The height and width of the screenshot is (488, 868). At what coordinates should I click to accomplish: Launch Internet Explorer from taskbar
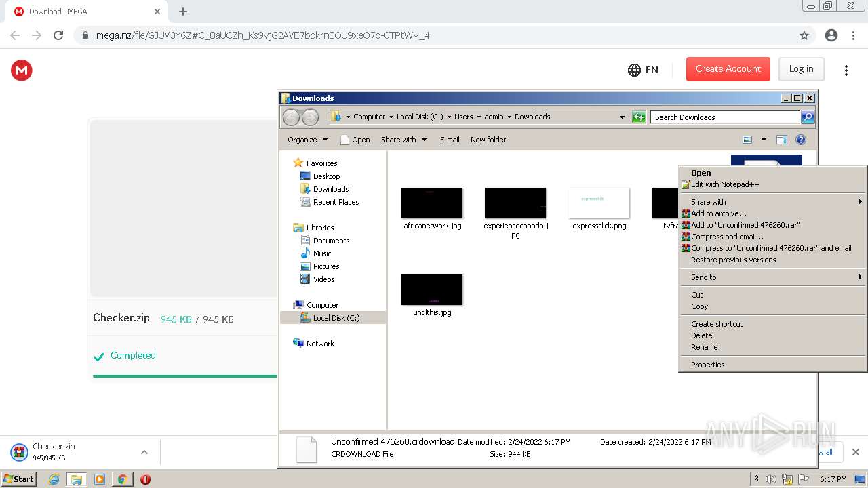click(x=54, y=479)
